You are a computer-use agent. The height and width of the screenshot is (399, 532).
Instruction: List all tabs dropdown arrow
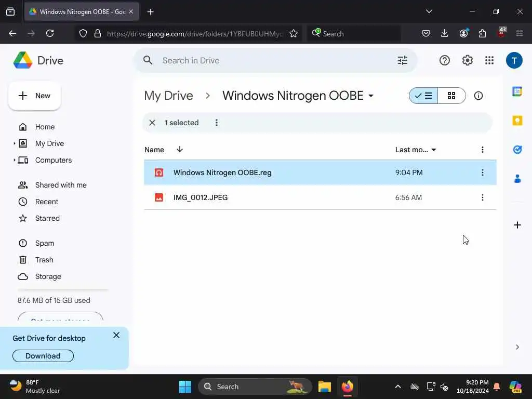[x=429, y=11]
